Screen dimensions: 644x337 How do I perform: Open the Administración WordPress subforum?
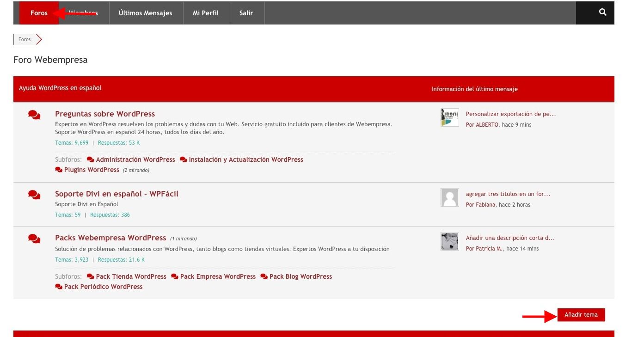[x=135, y=159]
